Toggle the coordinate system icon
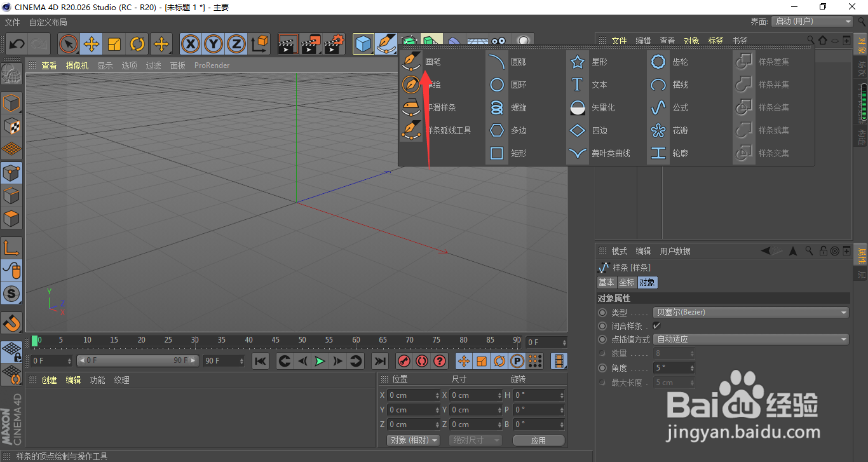Screen dimensions: 868x462 coord(260,44)
